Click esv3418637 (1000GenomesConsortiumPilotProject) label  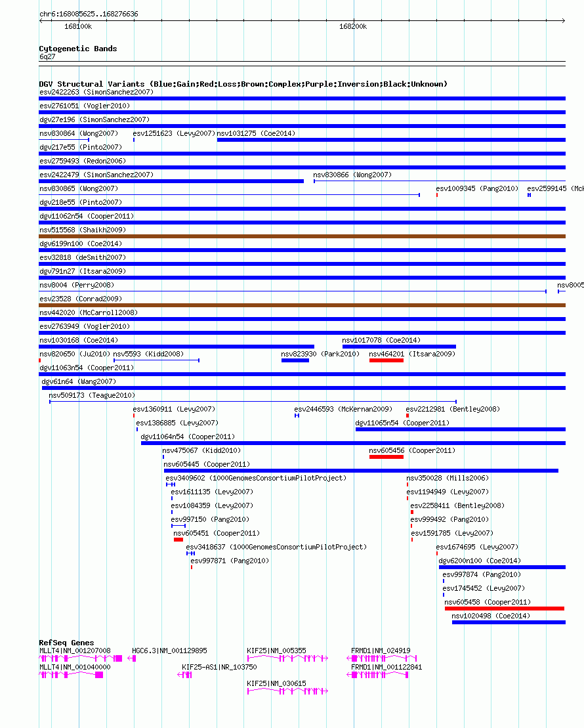[276, 547]
